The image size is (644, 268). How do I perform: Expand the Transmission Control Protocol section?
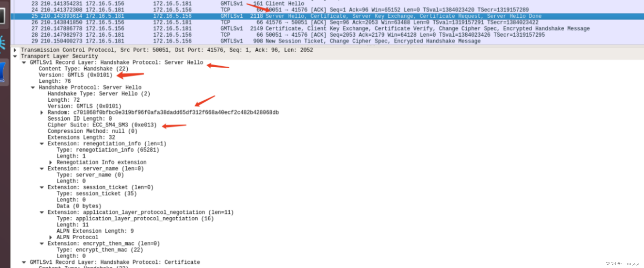[15, 50]
